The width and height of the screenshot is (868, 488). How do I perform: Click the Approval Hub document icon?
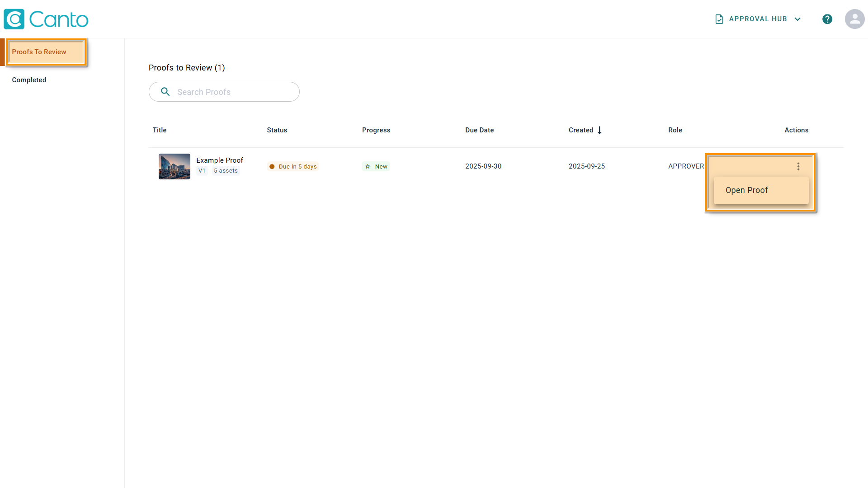(719, 19)
